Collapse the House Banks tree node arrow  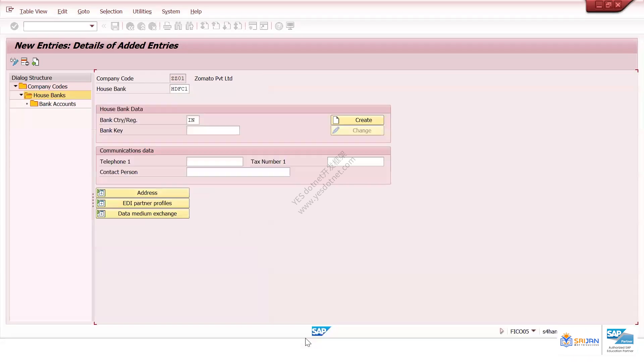pyautogui.click(x=21, y=95)
